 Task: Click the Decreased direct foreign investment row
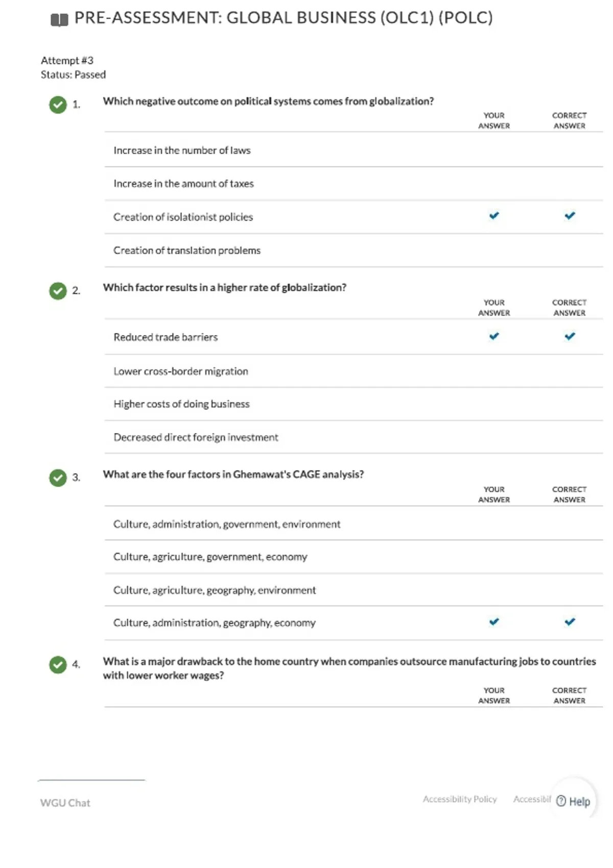point(353,437)
